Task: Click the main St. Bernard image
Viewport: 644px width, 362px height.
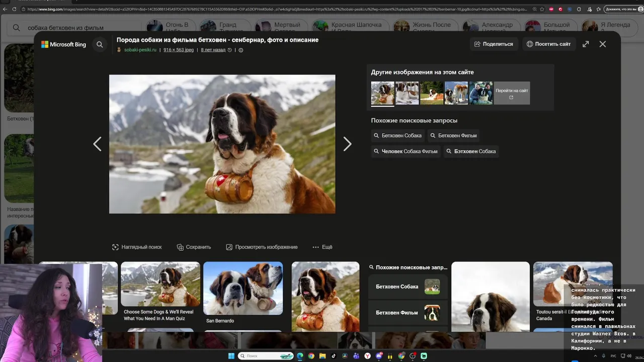Action: 222,144
